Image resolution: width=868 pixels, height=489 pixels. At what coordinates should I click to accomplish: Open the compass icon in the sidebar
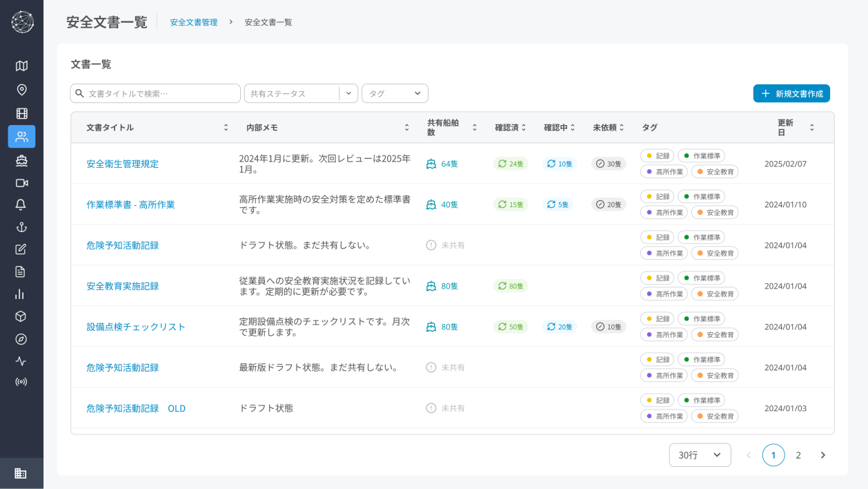(21, 339)
